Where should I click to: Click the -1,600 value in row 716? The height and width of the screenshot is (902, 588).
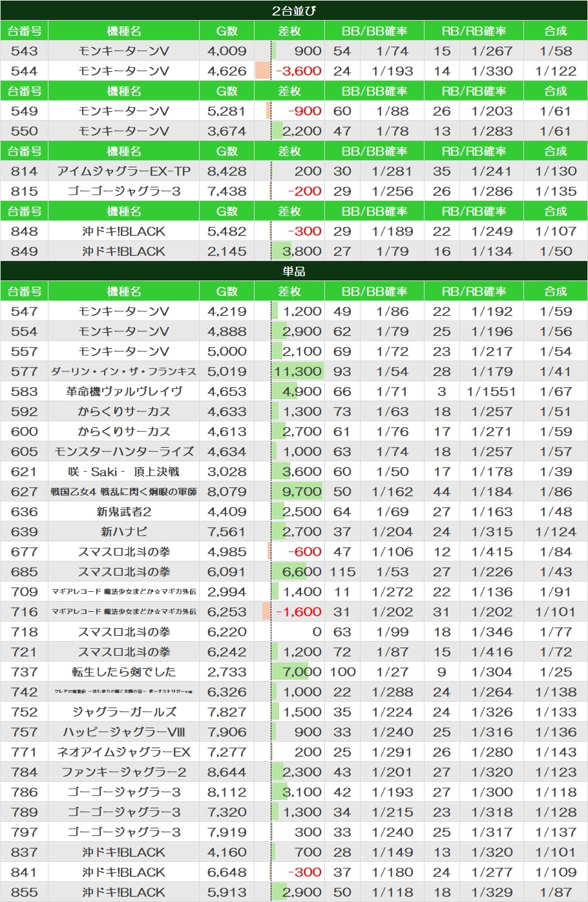[299, 612]
